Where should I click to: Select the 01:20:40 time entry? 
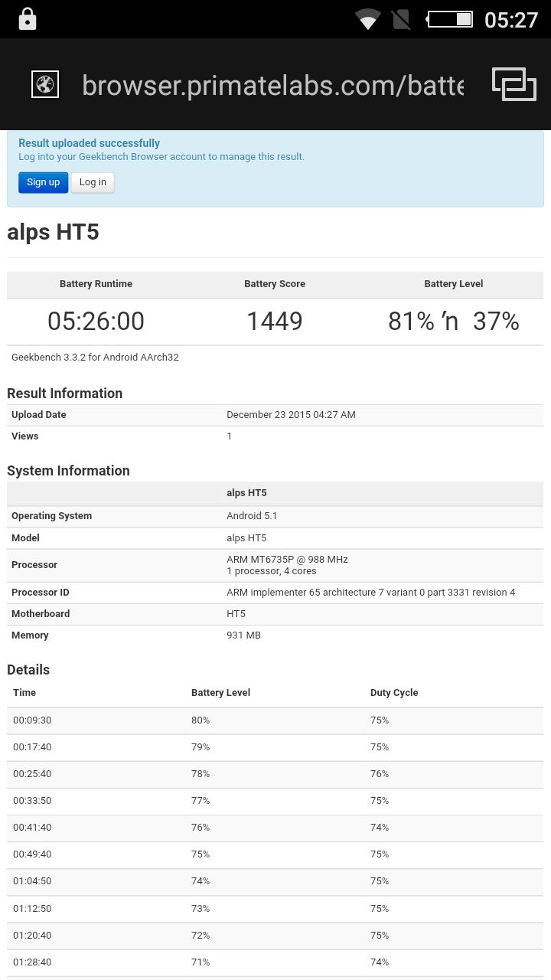32,936
